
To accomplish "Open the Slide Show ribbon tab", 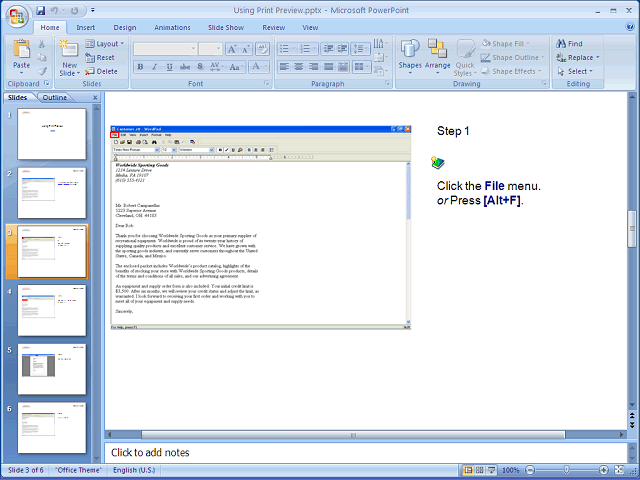I will pyautogui.click(x=226, y=27).
